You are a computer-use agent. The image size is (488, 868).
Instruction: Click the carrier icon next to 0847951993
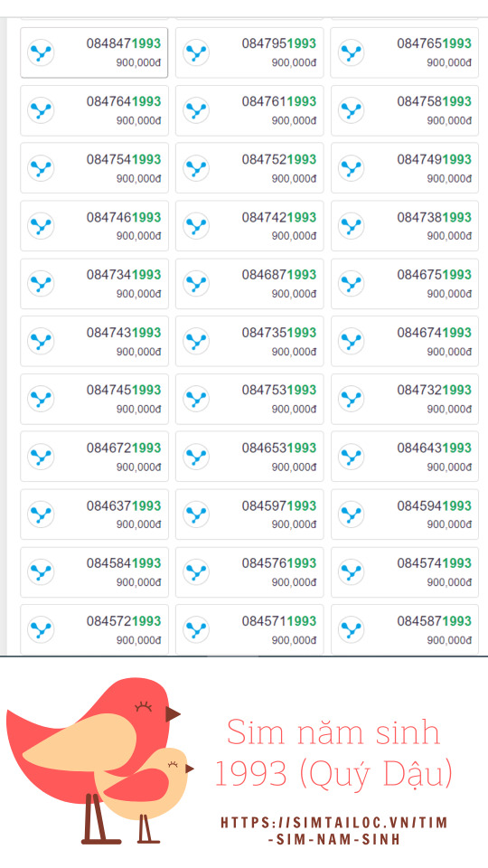coord(196,52)
